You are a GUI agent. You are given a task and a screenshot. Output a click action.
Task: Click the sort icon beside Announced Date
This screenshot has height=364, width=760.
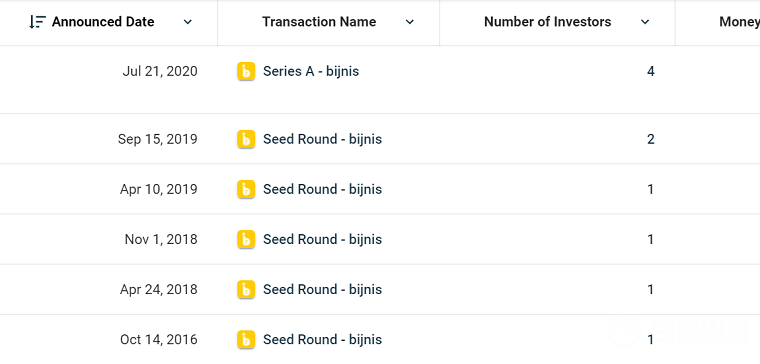pyautogui.click(x=37, y=22)
